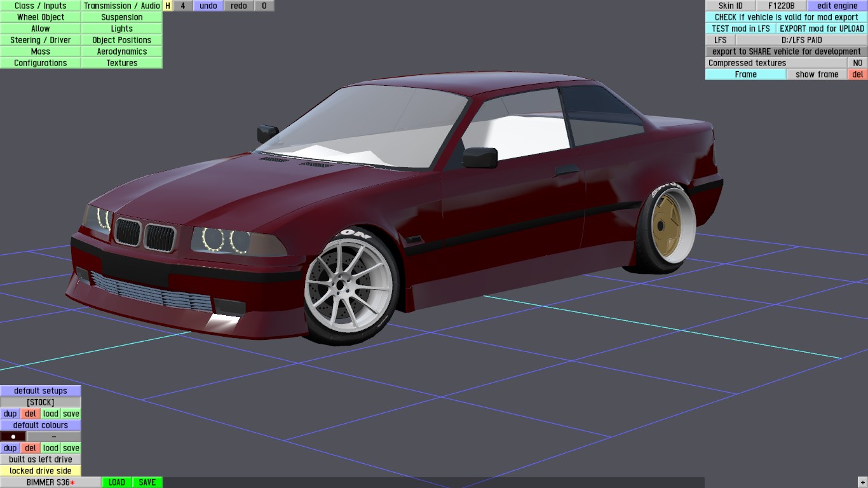Toggle built as left drive
868x488 pixels.
[x=41, y=459]
